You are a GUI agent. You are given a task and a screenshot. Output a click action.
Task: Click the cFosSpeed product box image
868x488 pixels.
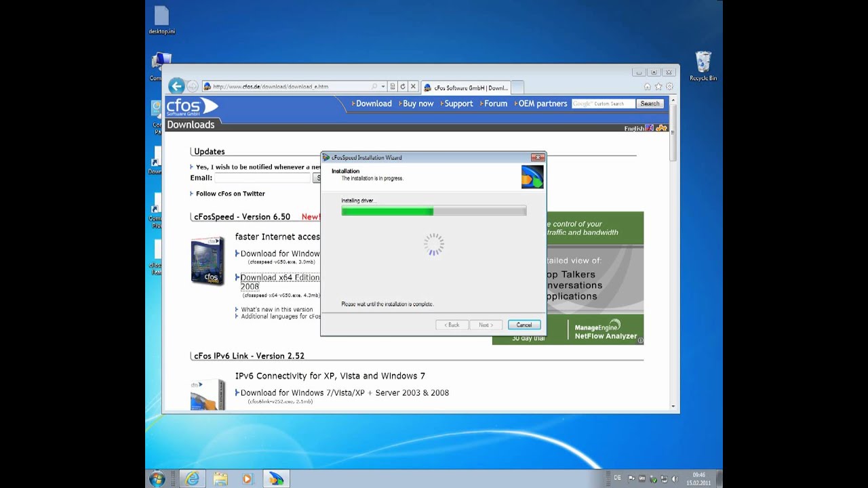pos(208,261)
